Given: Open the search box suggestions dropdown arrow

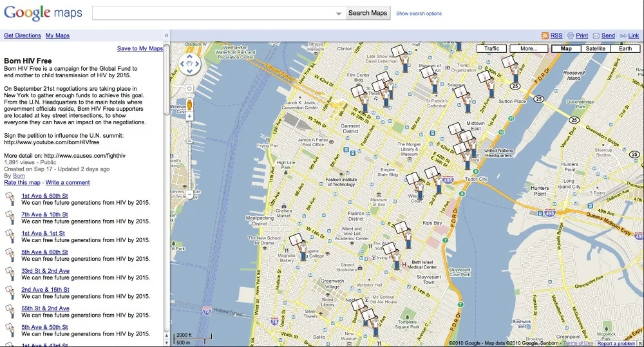Looking at the screenshot, I should coord(339,13).
